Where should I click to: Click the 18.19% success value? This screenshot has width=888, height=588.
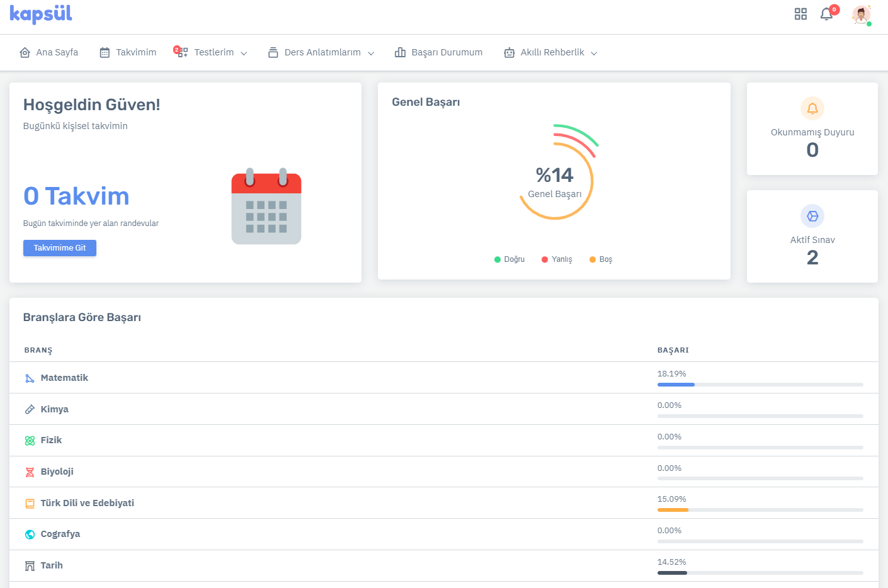[672, 374]
